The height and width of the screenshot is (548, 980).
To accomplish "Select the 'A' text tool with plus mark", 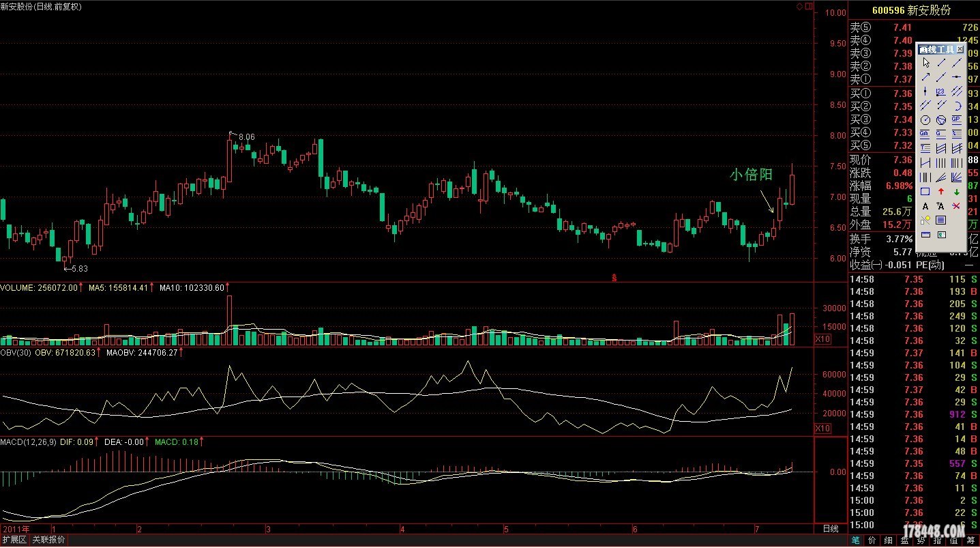I will point(941,206).
